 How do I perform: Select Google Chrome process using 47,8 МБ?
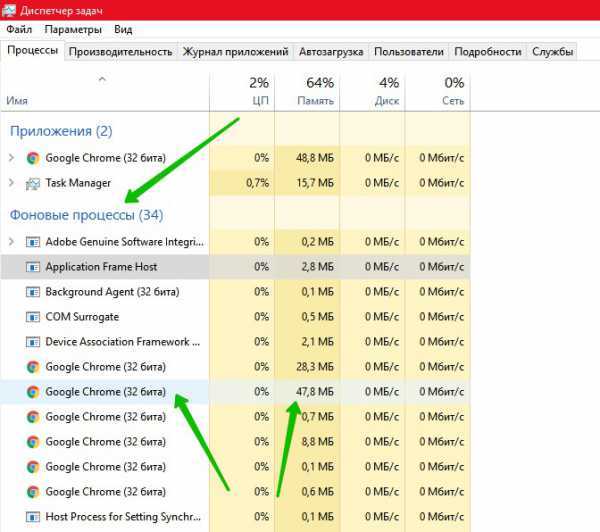(106, 392)
